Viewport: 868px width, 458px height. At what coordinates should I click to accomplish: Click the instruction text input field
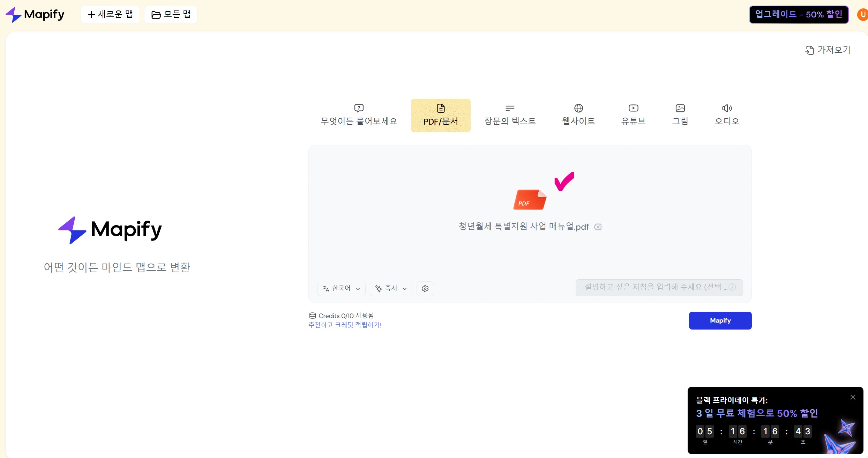point(652,287)
